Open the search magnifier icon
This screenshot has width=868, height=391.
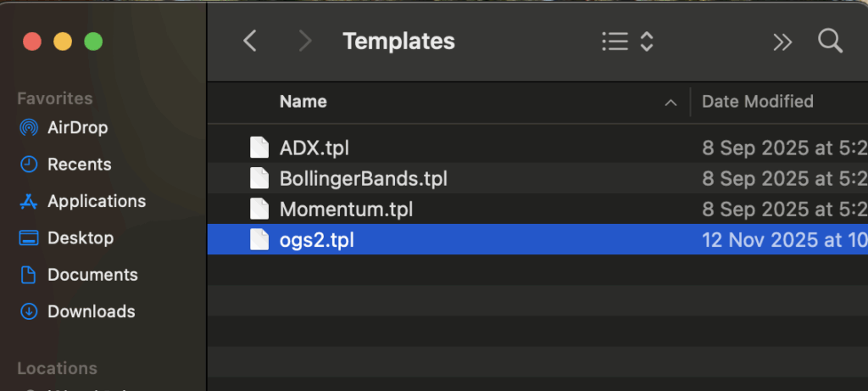[829, 41]
